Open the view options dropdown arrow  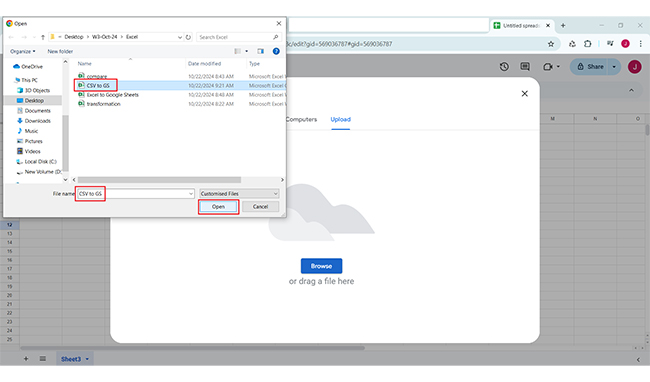[x=247, y=51]
